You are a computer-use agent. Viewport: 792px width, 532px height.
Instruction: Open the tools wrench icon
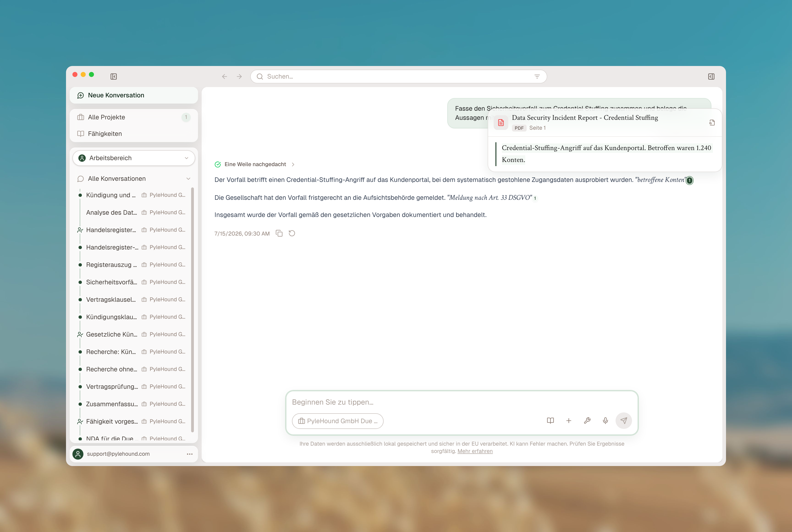pyautogui.click(x=587, y=421)
